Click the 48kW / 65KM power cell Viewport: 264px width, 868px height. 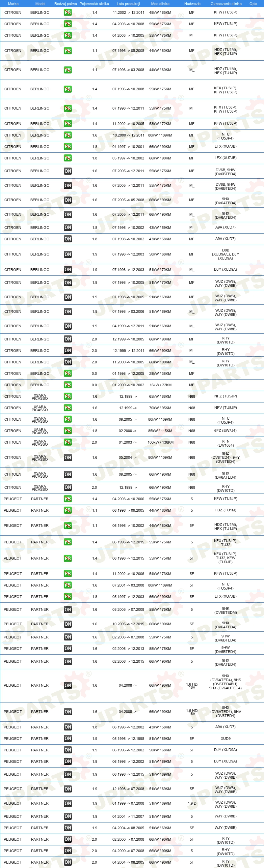pos(160,12)
